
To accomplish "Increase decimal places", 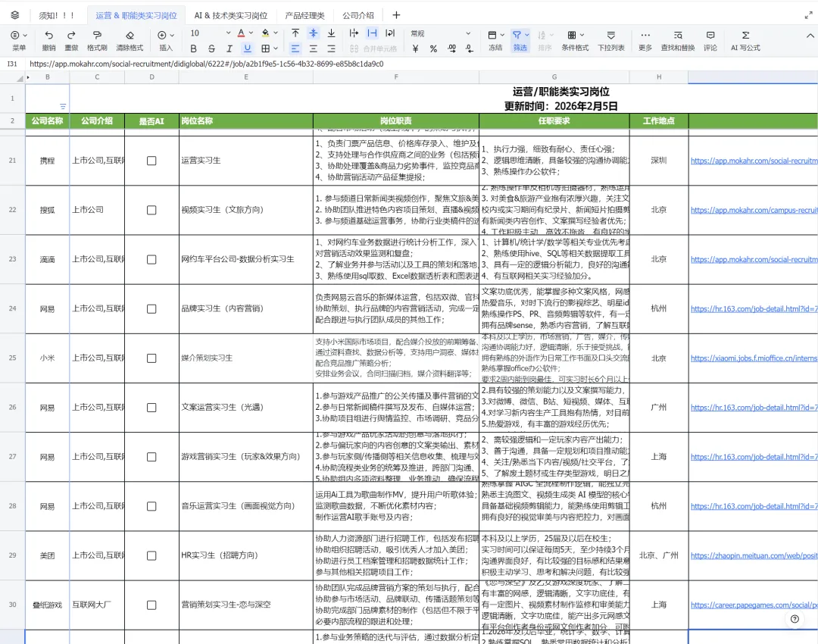I will click(451, 48).
